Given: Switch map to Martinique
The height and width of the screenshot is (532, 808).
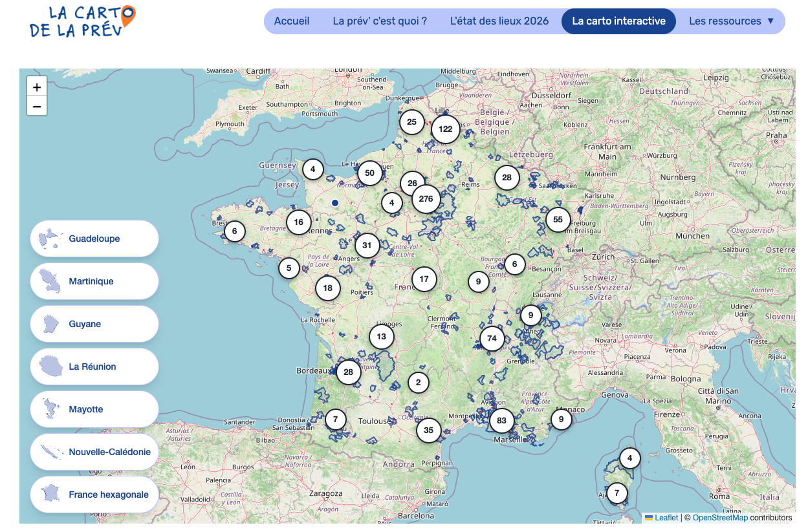Looking at the screenshot, I should (x=94, y=281).
